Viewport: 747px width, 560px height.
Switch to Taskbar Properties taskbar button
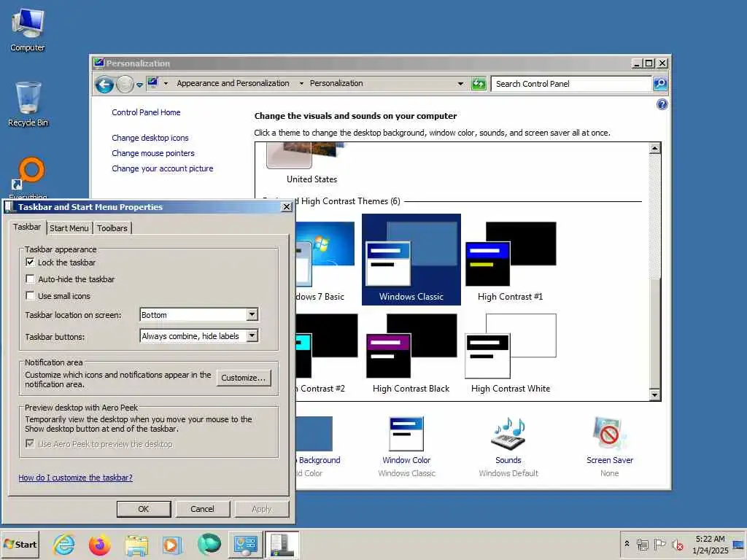click(282, 545)
